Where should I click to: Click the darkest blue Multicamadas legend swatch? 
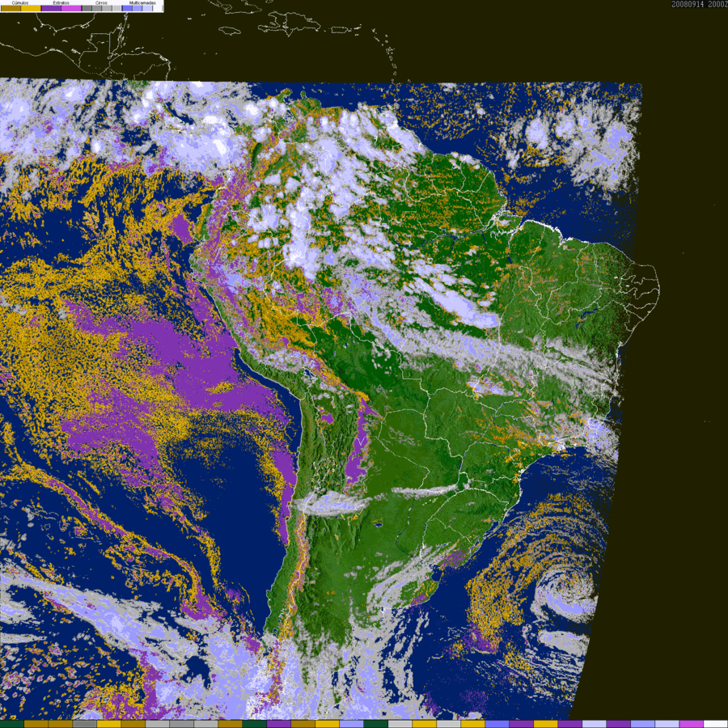[x=127, y=8]
